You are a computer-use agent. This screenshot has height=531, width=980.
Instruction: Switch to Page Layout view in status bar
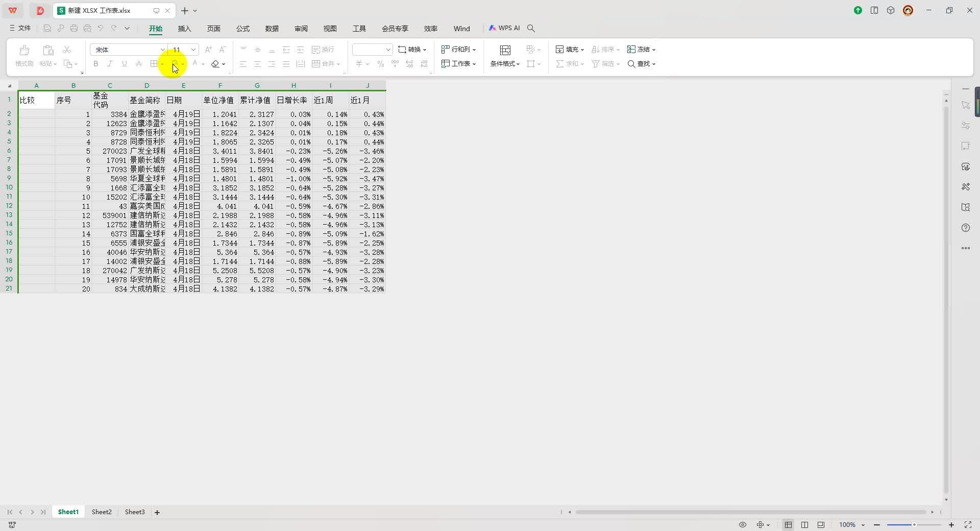pyautogui.click(x=804, y=525)
